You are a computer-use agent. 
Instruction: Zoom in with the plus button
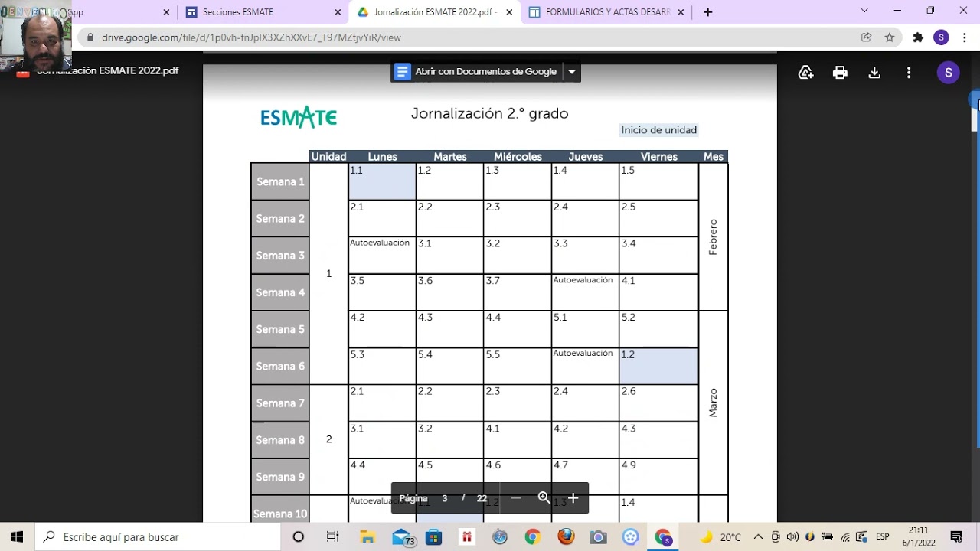(x=573, y=498)
